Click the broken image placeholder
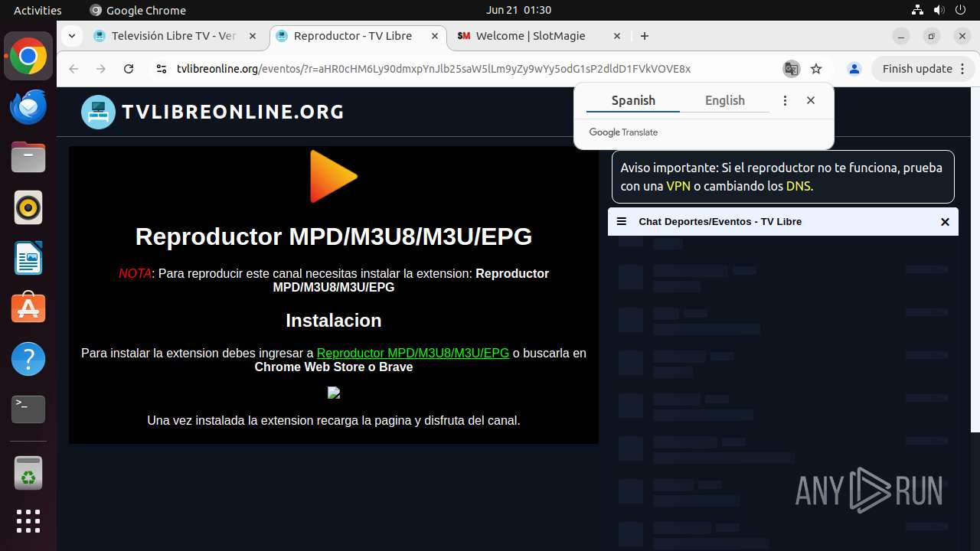The height and width of the screenshot is (551, 980). (334, 393)
